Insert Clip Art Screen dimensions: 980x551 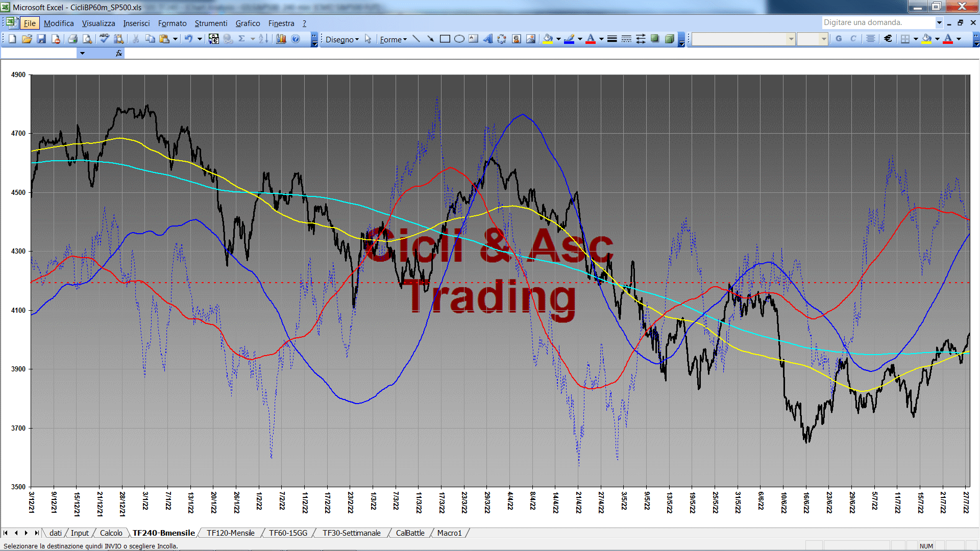pyautogui.click(x=517, y=39)
